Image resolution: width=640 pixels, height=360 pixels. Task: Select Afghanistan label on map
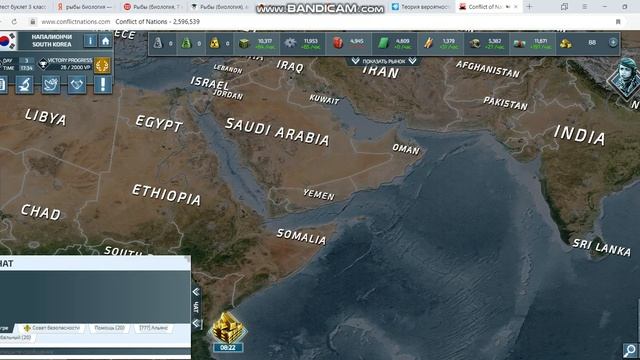488,69
